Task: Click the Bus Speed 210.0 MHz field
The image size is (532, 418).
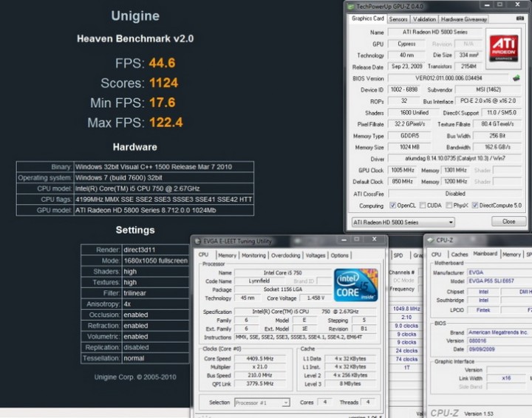Action: 259,375
